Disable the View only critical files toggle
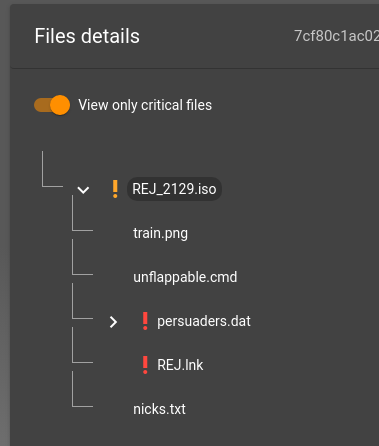 tap(52, 105)
